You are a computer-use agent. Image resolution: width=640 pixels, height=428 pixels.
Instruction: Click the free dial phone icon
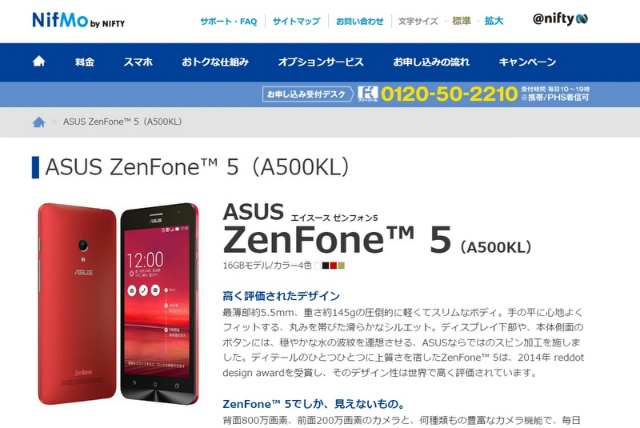click(368, 94)
